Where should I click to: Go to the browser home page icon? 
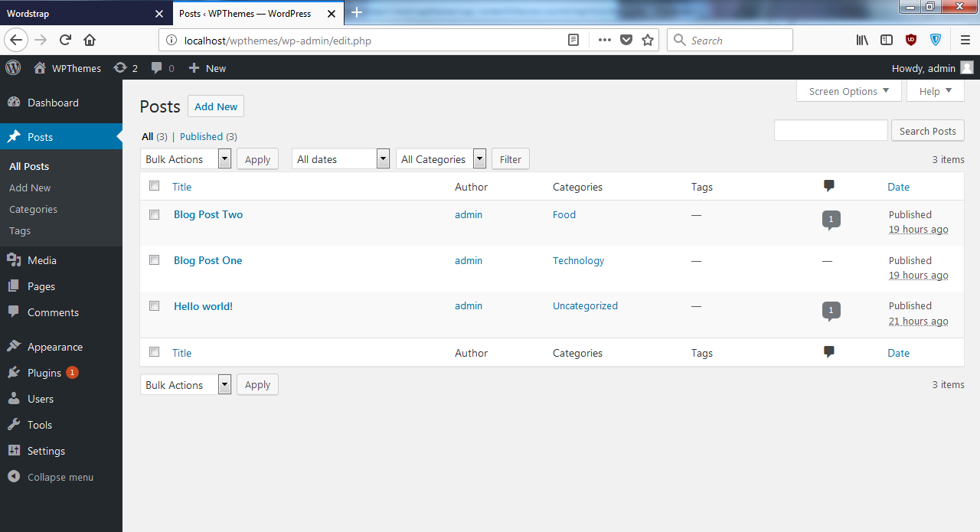click(x=90, y=41)
